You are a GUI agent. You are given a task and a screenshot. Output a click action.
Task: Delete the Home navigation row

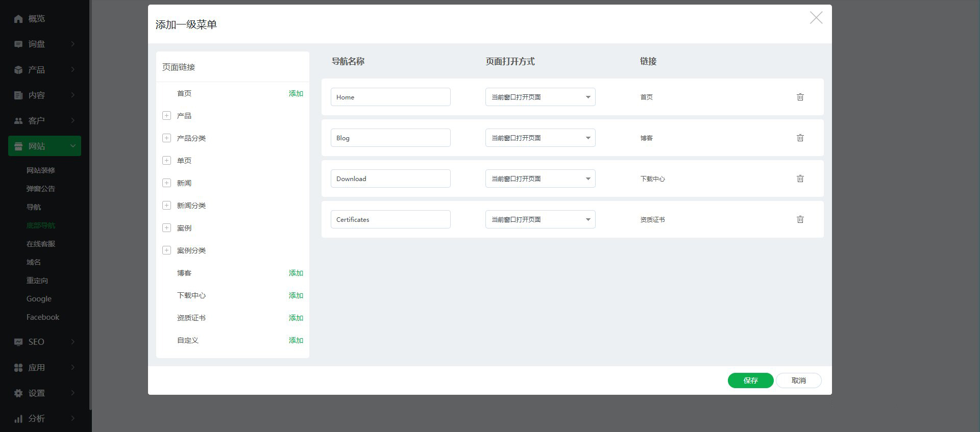[x=800, y=97]
